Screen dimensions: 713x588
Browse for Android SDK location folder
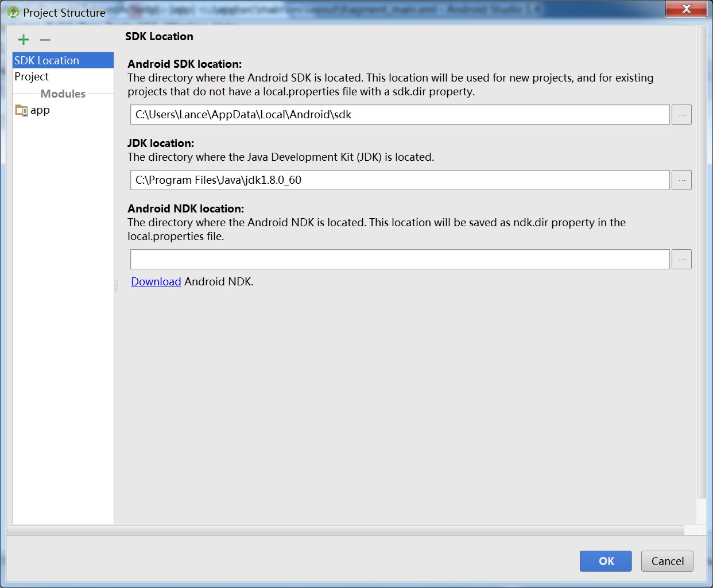[x=681, y=115]
